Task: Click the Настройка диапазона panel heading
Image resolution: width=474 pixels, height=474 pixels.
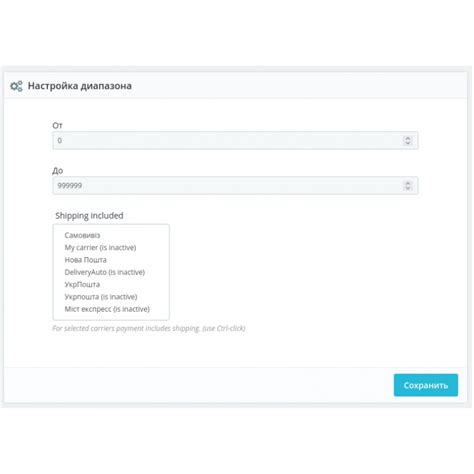Action: coord(79,86)
